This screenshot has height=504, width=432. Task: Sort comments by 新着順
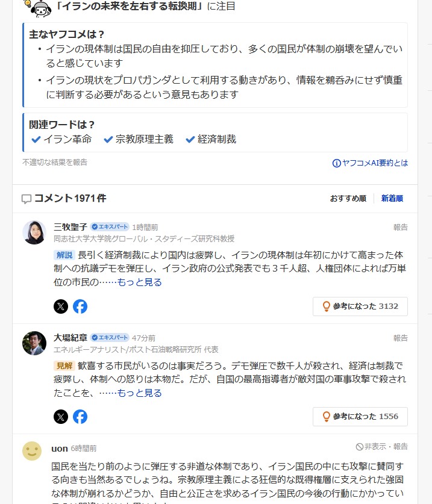coord(392,199)
